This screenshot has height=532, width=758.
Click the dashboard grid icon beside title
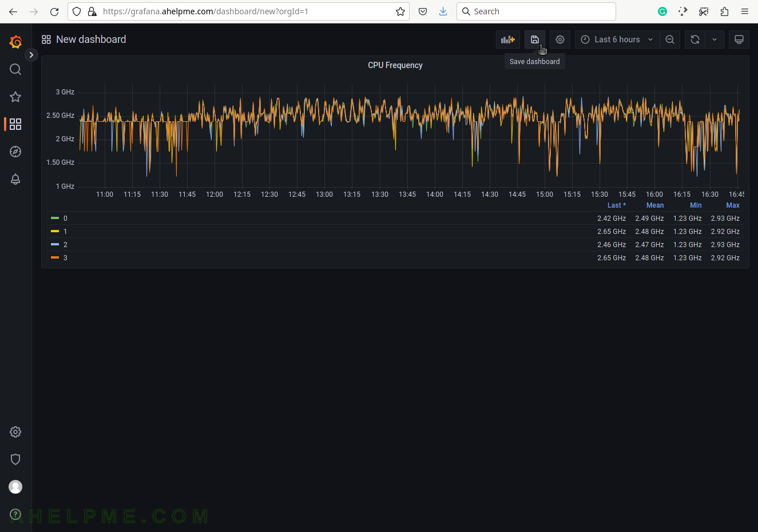46,39
